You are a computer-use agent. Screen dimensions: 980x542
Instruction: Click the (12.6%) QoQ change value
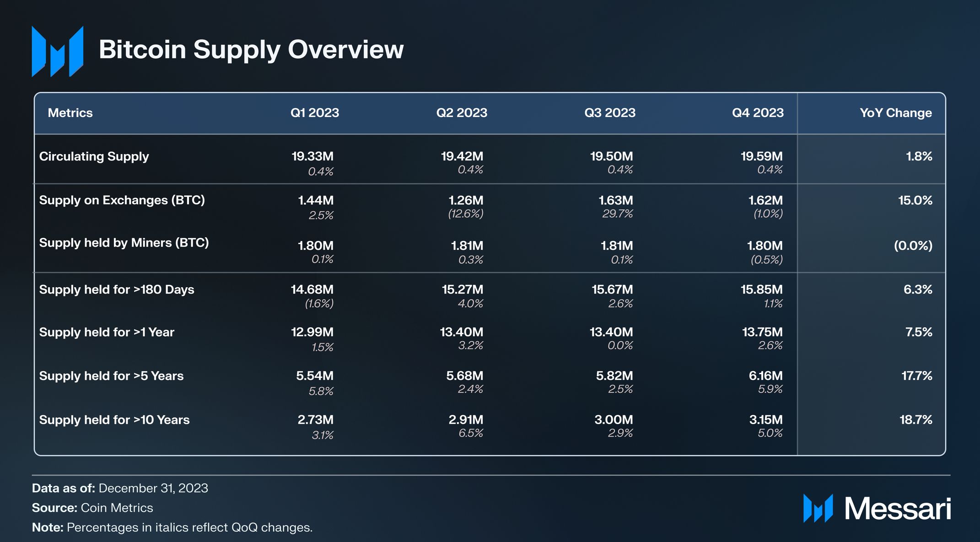click(x=466, y=214)
